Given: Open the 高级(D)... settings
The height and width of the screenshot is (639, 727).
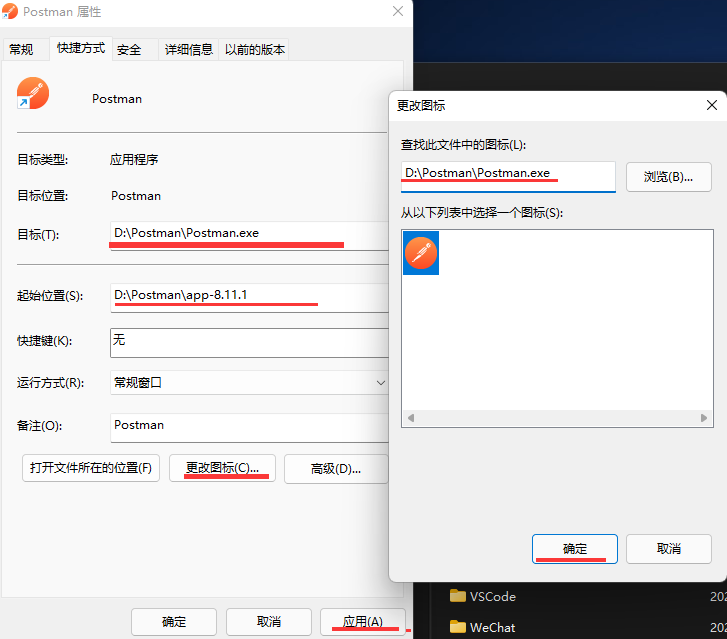Looking at the screenshot, I should [x=336, y=469].
